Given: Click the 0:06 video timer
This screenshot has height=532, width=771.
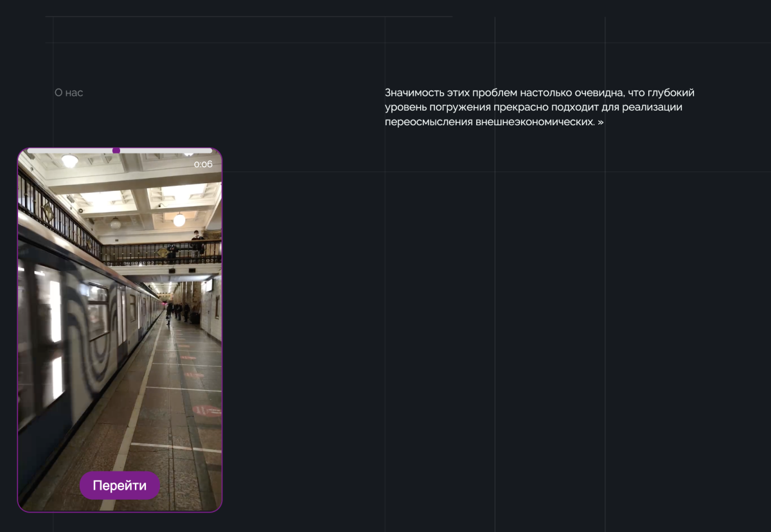Looking at the screenshot, I should (203, 164).
